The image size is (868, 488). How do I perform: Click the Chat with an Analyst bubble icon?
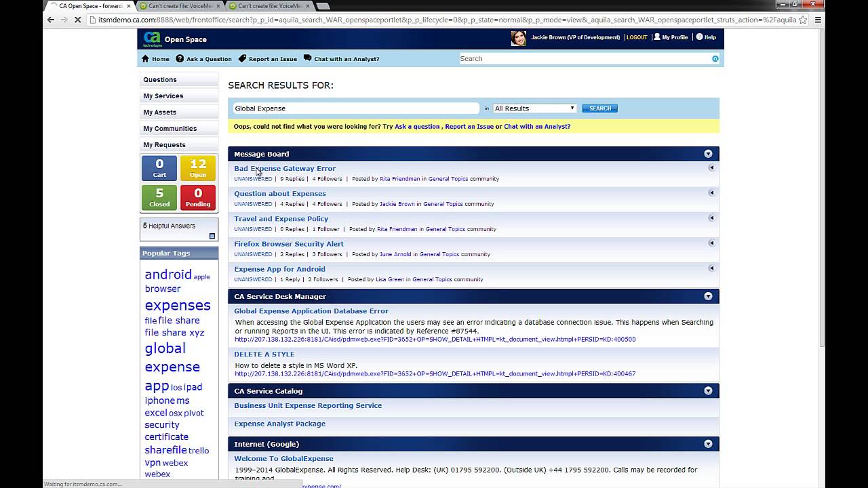point(307,58)
